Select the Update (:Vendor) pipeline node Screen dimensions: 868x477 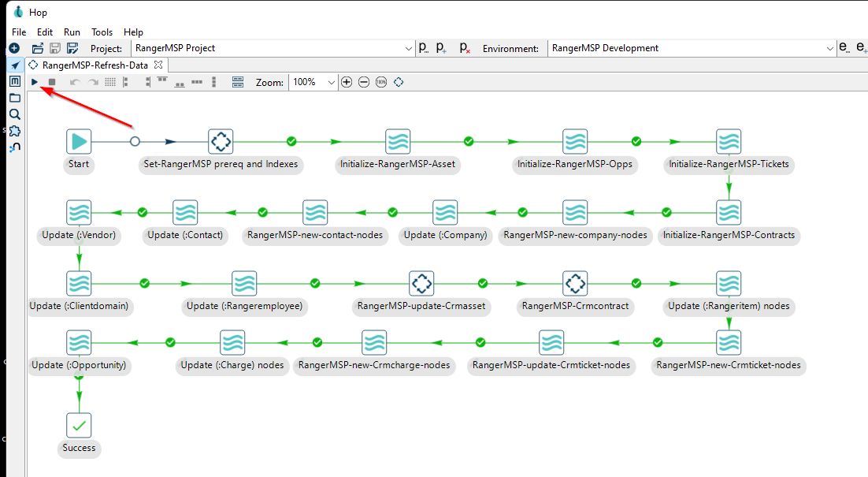pos(79,213)
